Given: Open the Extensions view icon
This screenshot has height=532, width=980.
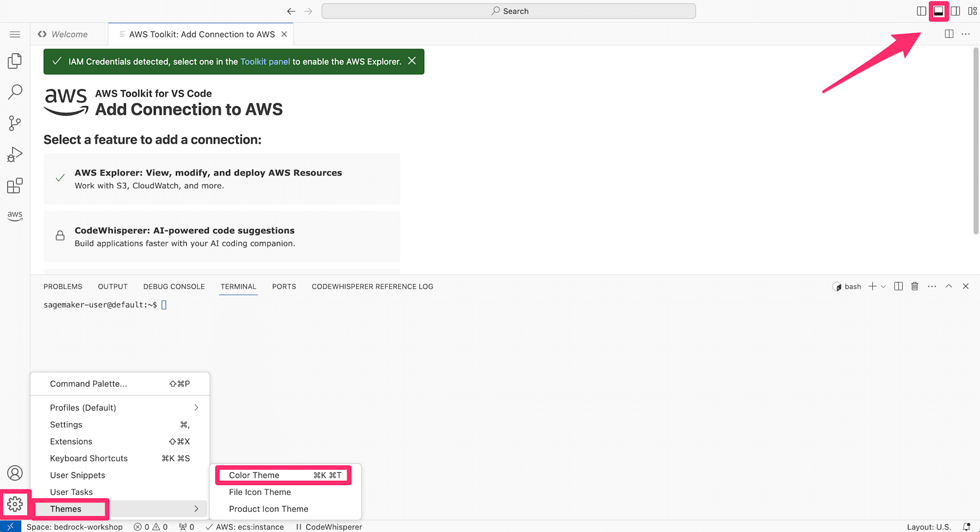Looking at the screenshot, I should pyautogui.click(x=15, y=186).
